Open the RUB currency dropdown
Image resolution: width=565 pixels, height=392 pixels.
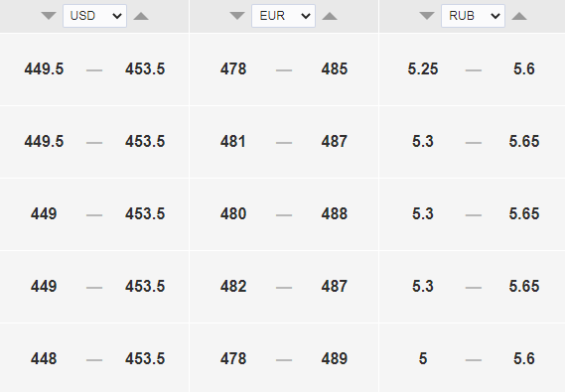point(473,16)
